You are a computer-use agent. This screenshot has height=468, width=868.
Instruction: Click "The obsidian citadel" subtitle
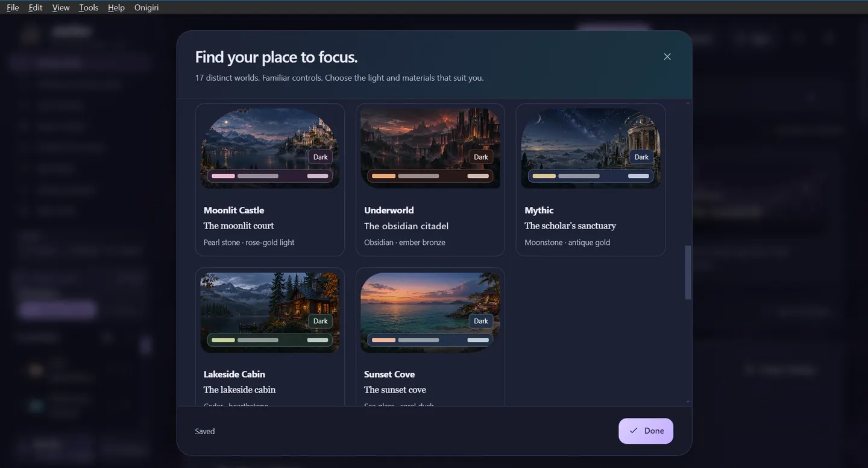click(x=406, y=226)
